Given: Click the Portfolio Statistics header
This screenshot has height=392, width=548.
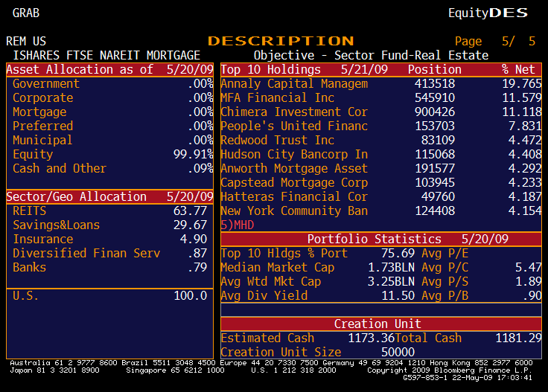Looking at the screenshot, I should pos(381,239).
